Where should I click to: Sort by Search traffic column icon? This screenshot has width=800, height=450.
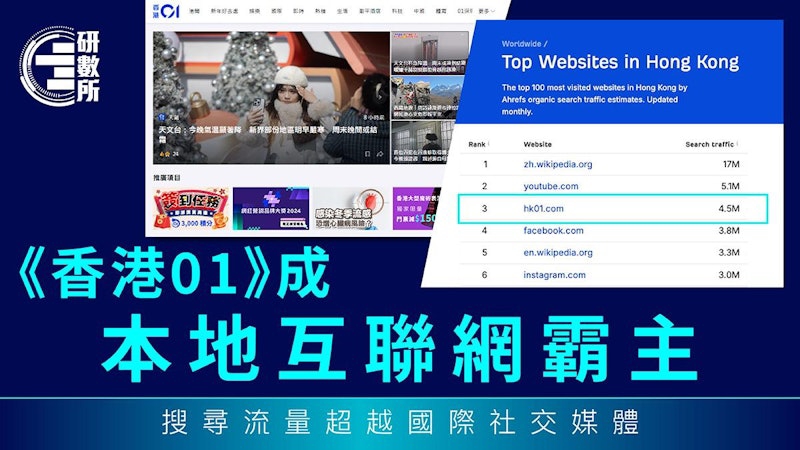(x=737, y=144)
